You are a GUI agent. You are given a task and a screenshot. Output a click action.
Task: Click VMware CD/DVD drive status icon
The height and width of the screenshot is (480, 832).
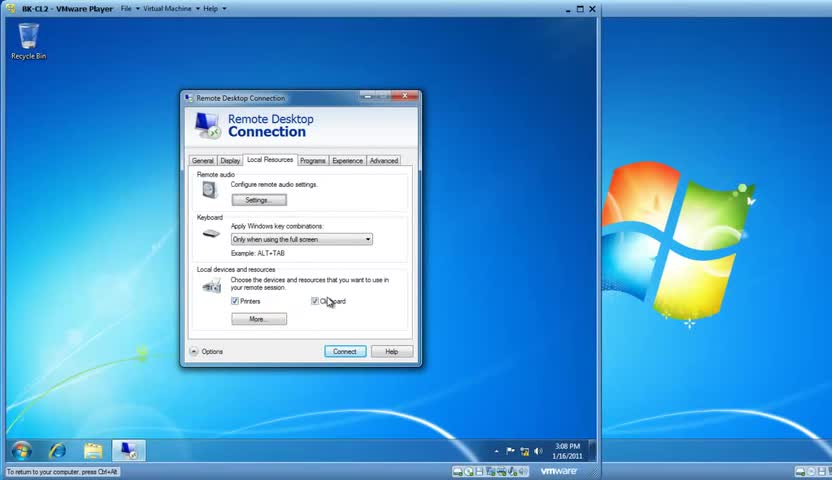[469, 471]
